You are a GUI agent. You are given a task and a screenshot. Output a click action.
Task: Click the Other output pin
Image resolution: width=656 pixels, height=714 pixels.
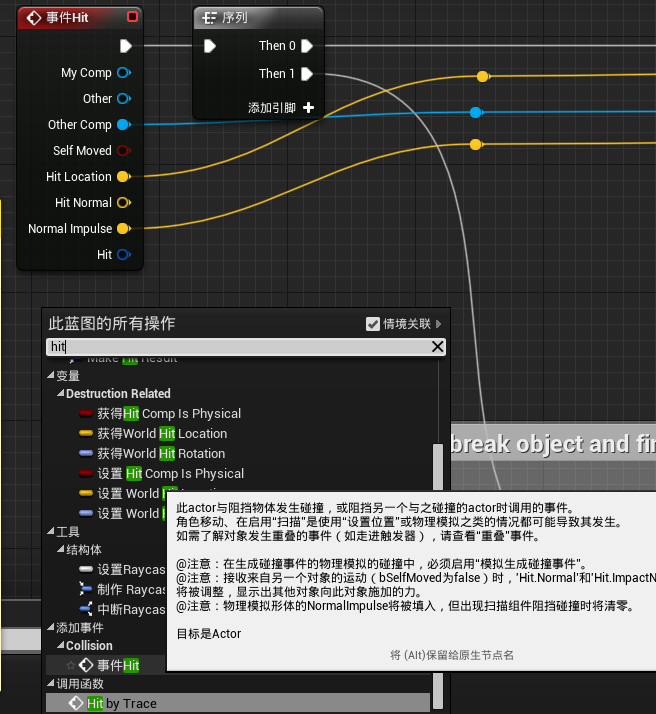point(124,98)
